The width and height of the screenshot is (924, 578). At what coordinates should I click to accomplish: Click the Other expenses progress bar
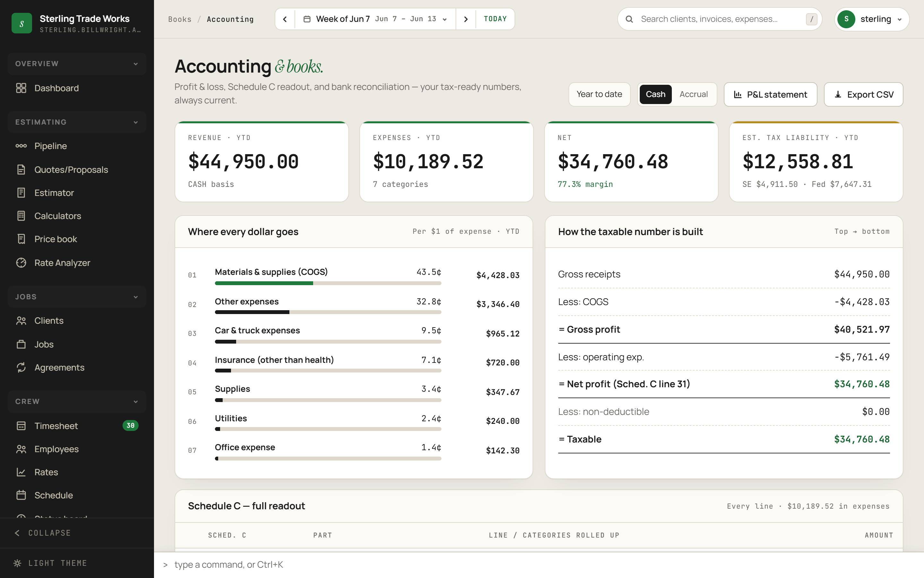[x=328, y=312]
